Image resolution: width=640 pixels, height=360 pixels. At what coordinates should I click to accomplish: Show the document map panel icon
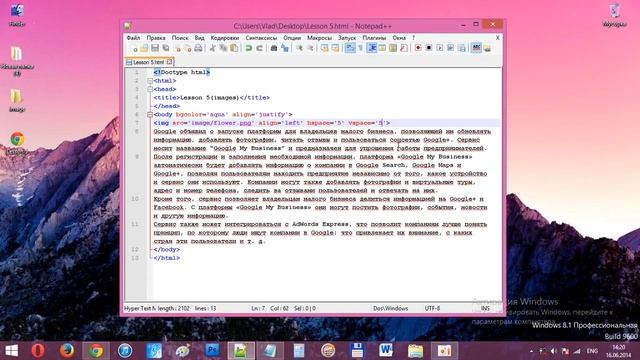393,48
